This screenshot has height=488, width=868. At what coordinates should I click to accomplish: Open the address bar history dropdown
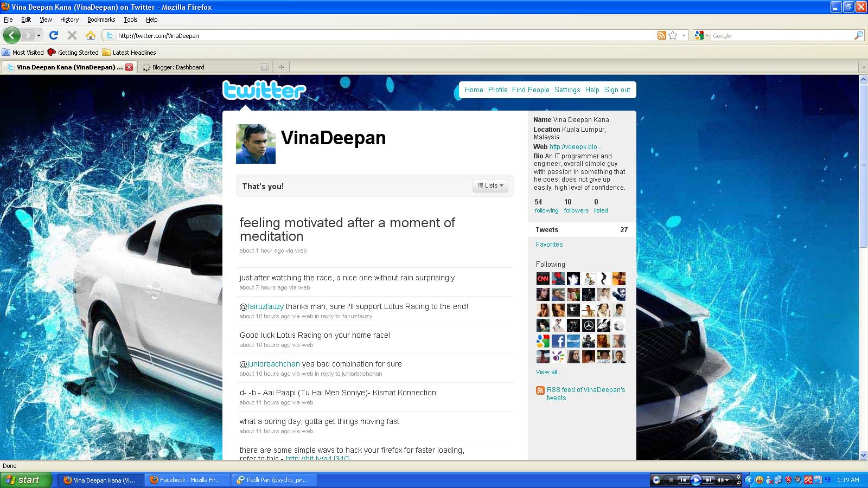(x=684, y=35)
